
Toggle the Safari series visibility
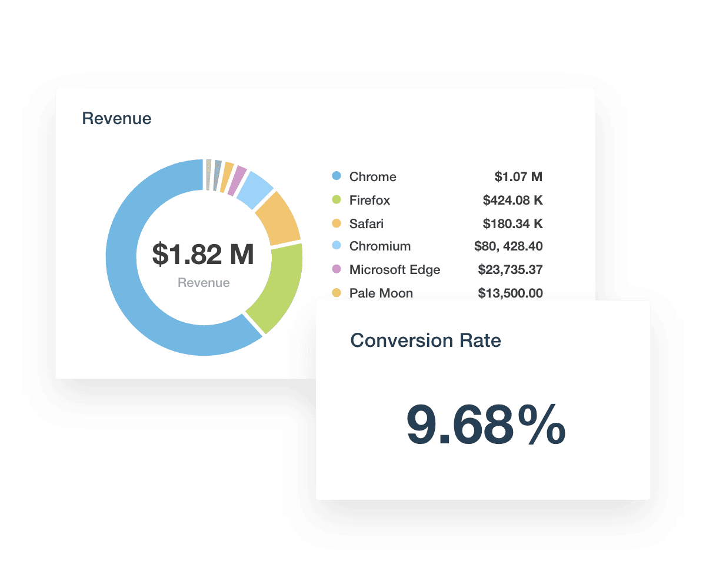(x=366, y=223)
